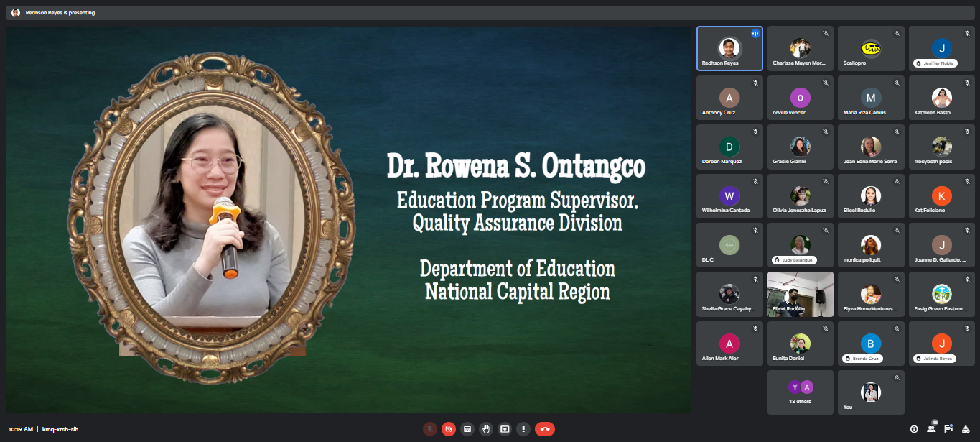Viewport: 980px width, 442px height.
Task: Open the chat panel with everyone
Action: [948, 429]
